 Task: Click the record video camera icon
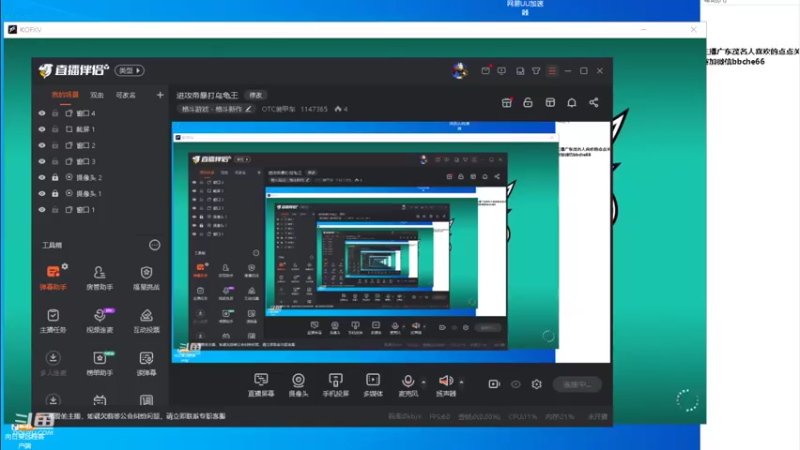(494, 384)
